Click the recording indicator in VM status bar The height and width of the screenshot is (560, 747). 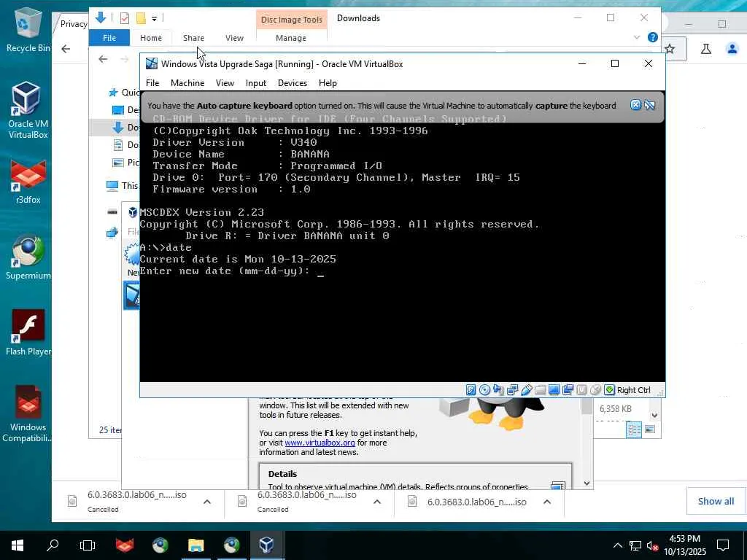tap(568, 390)
